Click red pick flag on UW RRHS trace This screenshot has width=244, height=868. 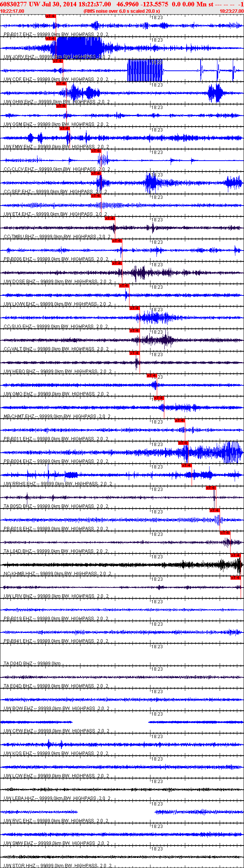pyautogui.click(x=187, y=465)
